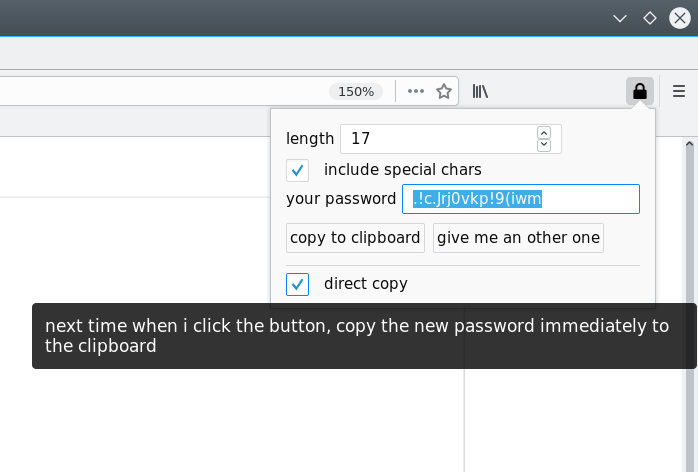Maximize window with the diamond icon

pos(650,18)
